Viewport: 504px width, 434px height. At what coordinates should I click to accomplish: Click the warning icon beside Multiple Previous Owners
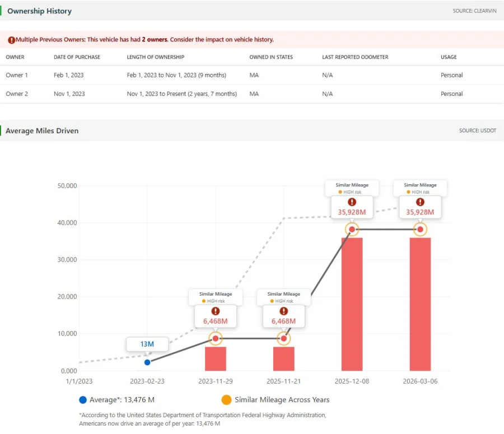12,40
